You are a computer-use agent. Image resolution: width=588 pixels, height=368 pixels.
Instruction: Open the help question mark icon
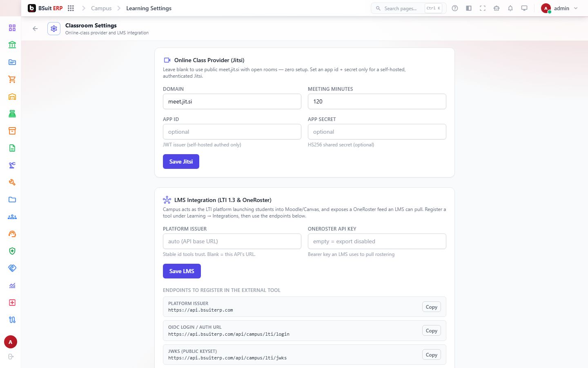point(455,8)
